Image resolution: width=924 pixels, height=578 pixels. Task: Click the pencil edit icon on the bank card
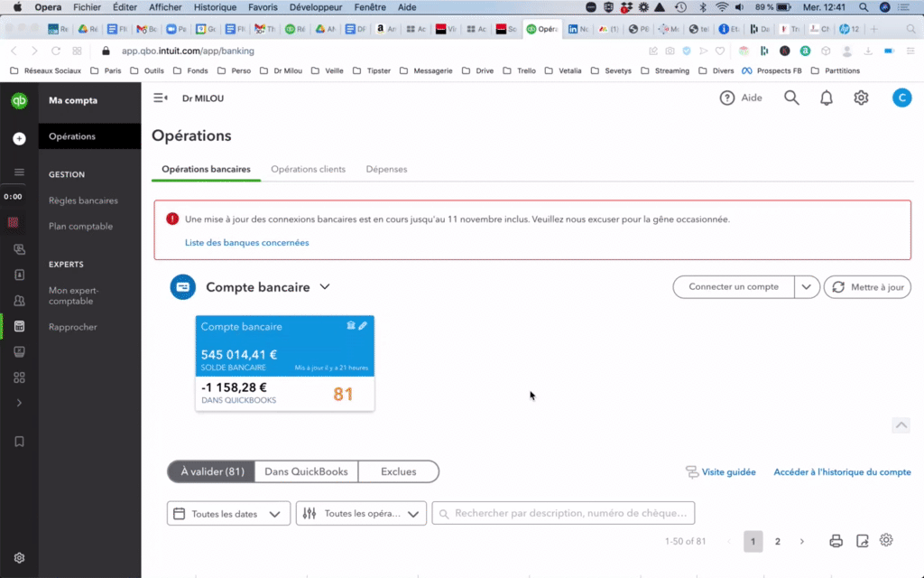click(x=365, y=326)
